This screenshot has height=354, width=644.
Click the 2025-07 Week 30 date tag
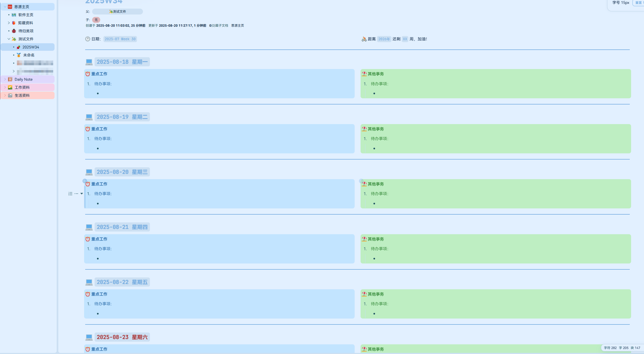[x=120, y=39]
